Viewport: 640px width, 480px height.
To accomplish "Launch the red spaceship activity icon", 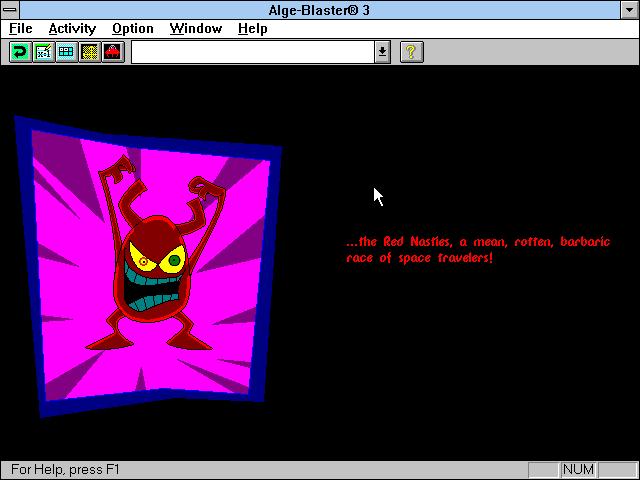I will click(113, 52).
